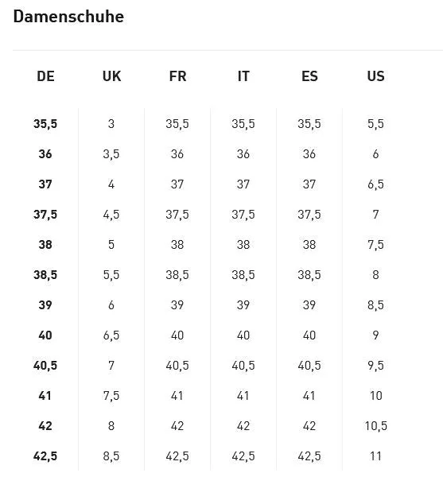This screenshot has width=443, height=504.
Task: Click DE size 38,5 row label
Action: coord(45,275)
